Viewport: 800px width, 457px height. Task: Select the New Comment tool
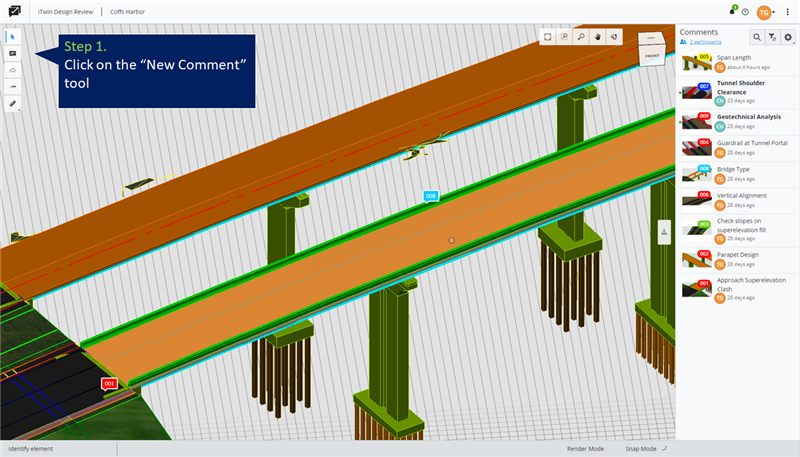point(13,54)
